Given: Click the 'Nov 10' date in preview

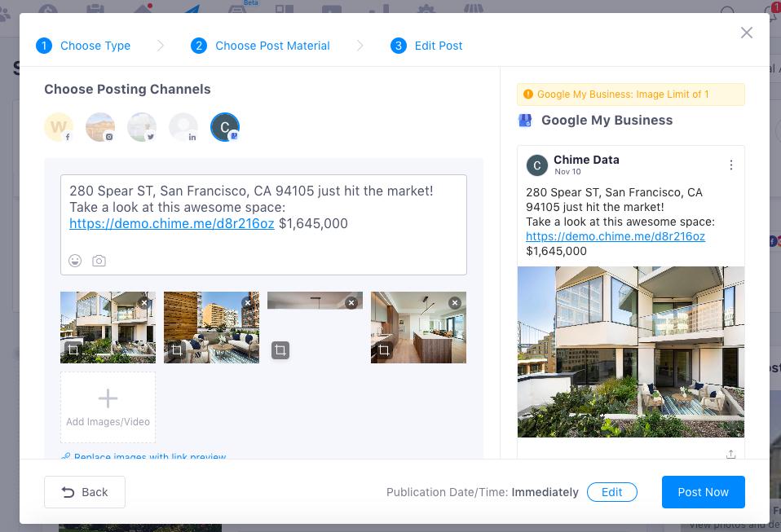Looking at the screenshot, I should coord(567,172).
